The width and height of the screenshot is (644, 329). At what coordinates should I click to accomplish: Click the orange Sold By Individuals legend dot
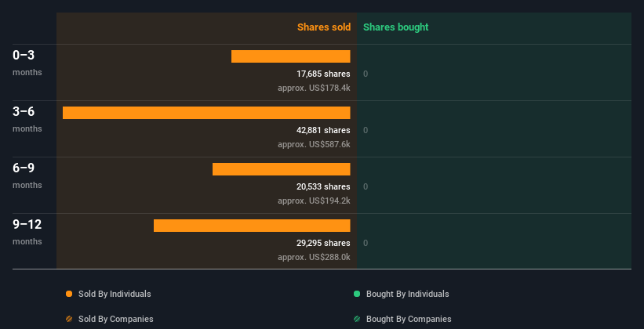69,294
